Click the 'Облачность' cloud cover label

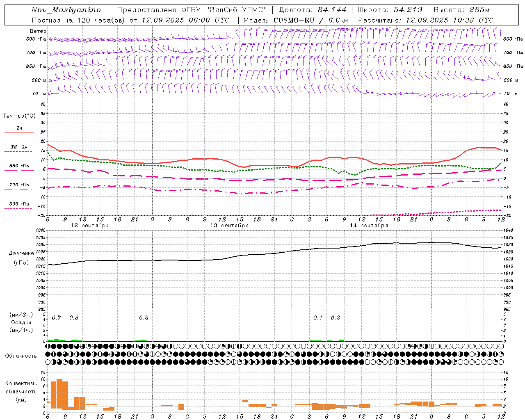[x=21, y=356]
